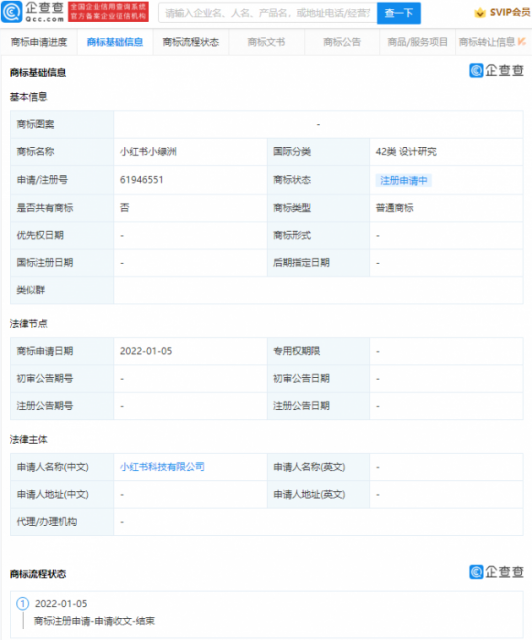Focus the company name search input field
The height and width of the screenshot is (640, 532).
(x=267, y=13)
